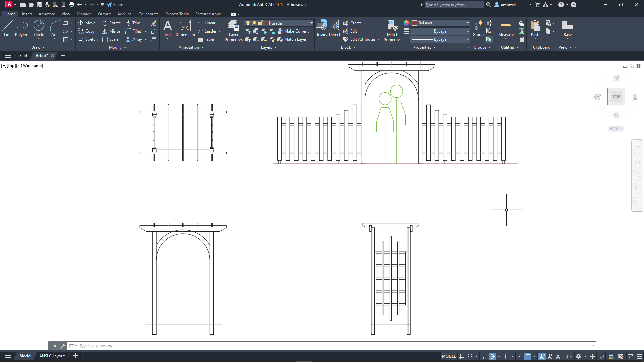Viewport: 644px width, 362px height.
Task: Toggle grid display in status bar
Action: click(462, 356)
